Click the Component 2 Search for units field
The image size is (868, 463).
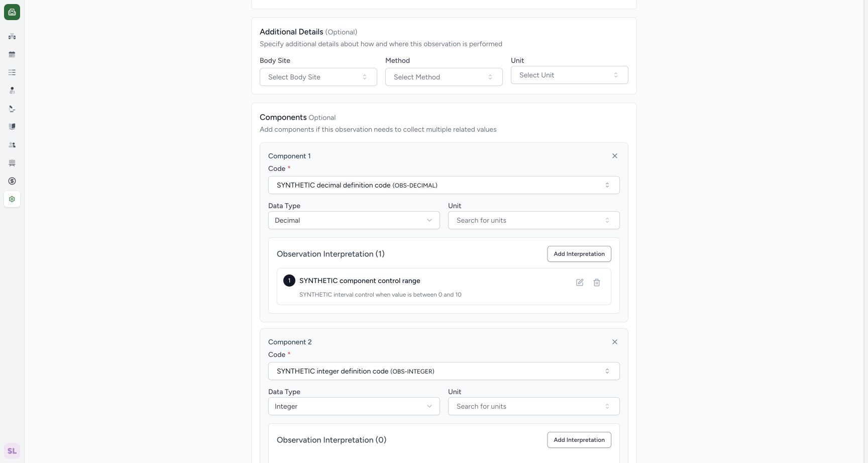click(534, 406)
